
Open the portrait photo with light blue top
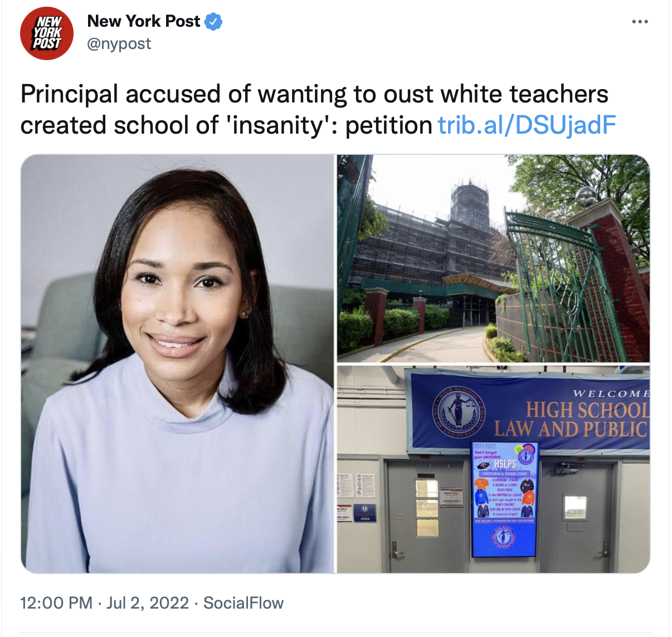[x=177, y=364]
